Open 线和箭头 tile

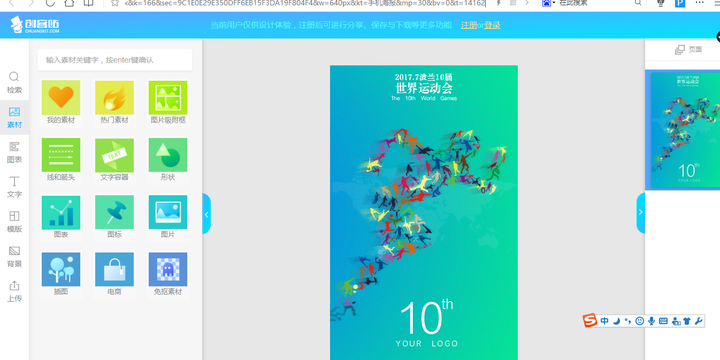coord(61,160)
